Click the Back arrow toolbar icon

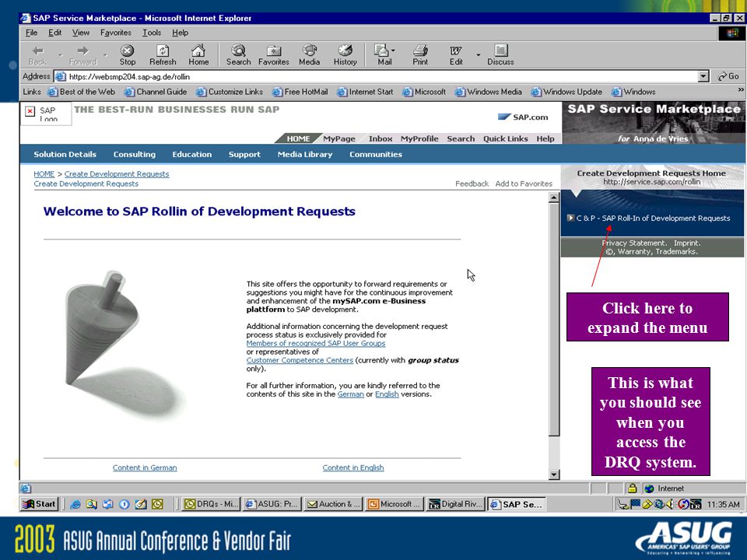[x=37, y=54]
